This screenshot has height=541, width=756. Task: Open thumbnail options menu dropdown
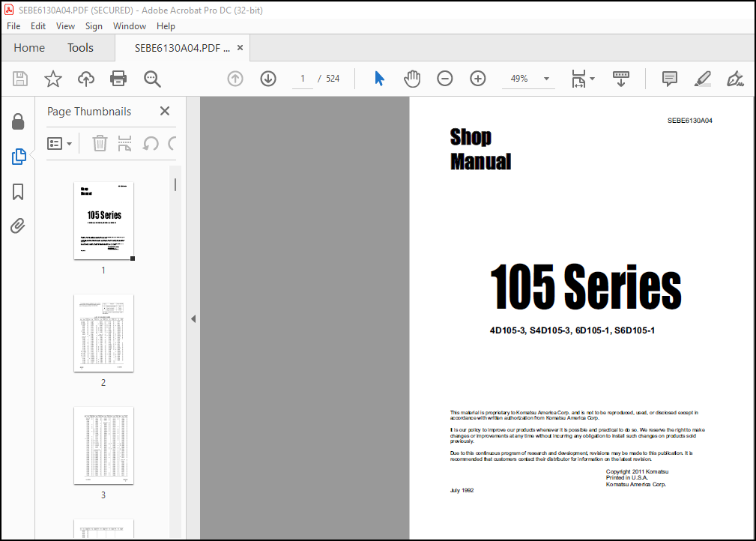(60, 144)
